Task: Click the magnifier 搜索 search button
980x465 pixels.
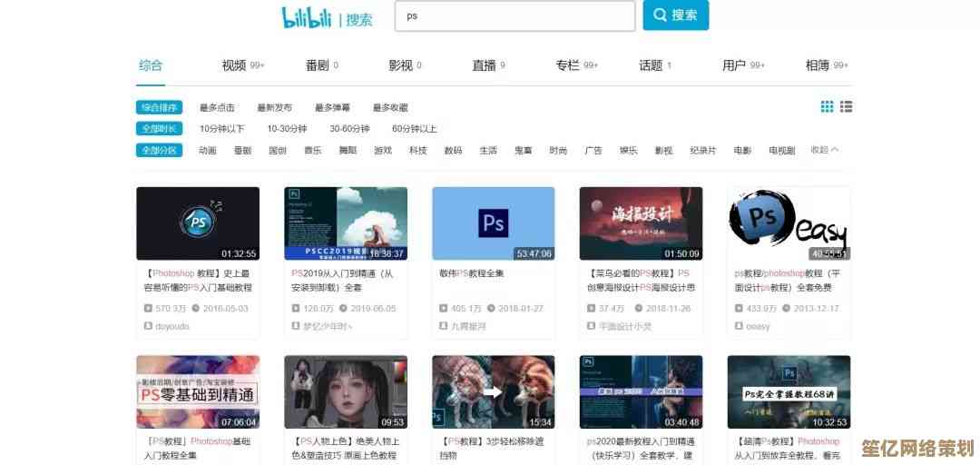Action: (x=675, y=15)
